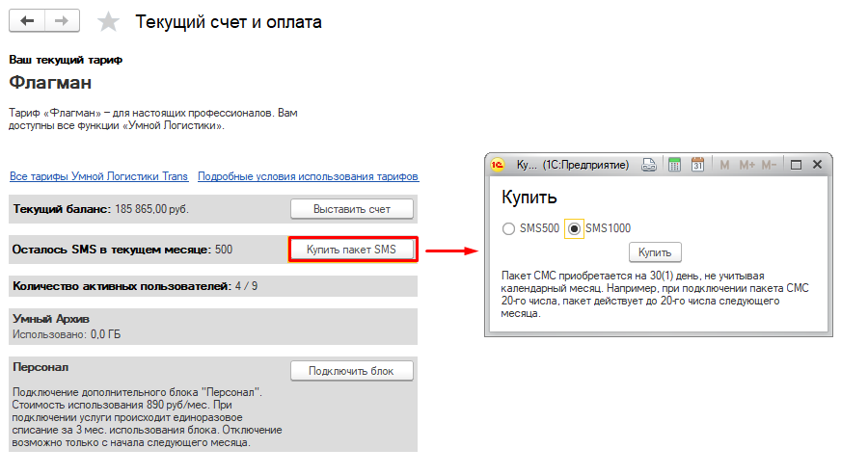Click the M memory button in dialog
868x475 pixels.
[x=724, y=165]
